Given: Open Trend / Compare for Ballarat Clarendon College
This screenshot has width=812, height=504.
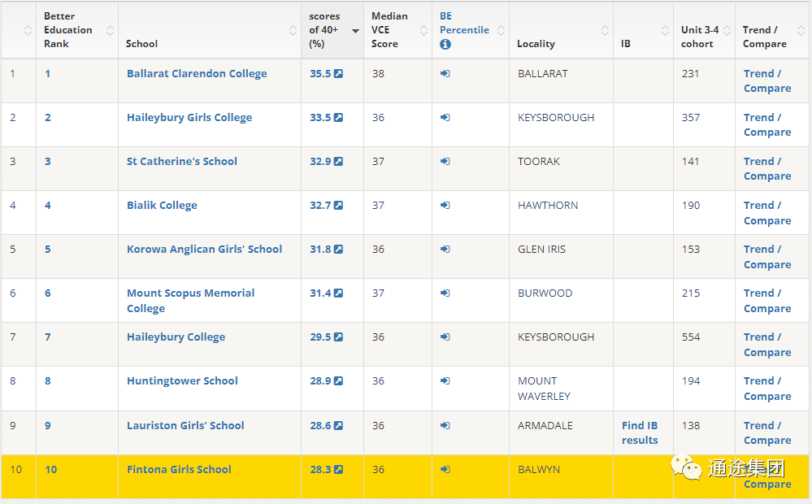Looking at the screenshot, I should click(767, 80).
